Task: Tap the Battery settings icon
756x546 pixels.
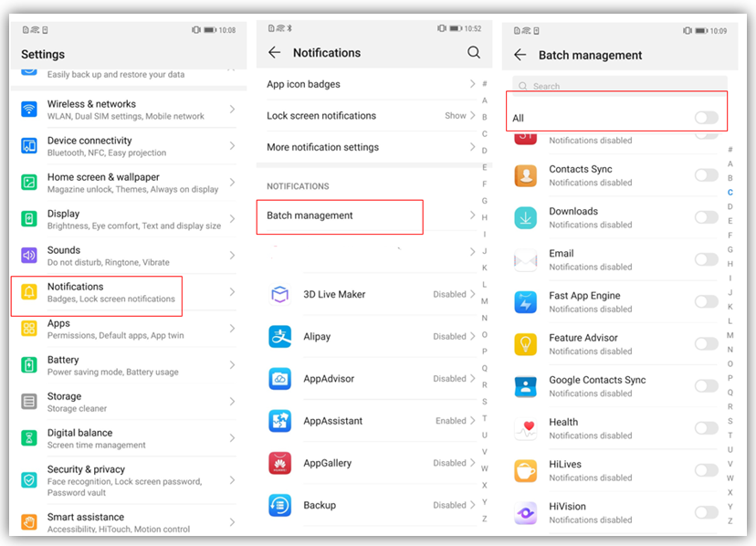Action: click(x=29, y=365)
